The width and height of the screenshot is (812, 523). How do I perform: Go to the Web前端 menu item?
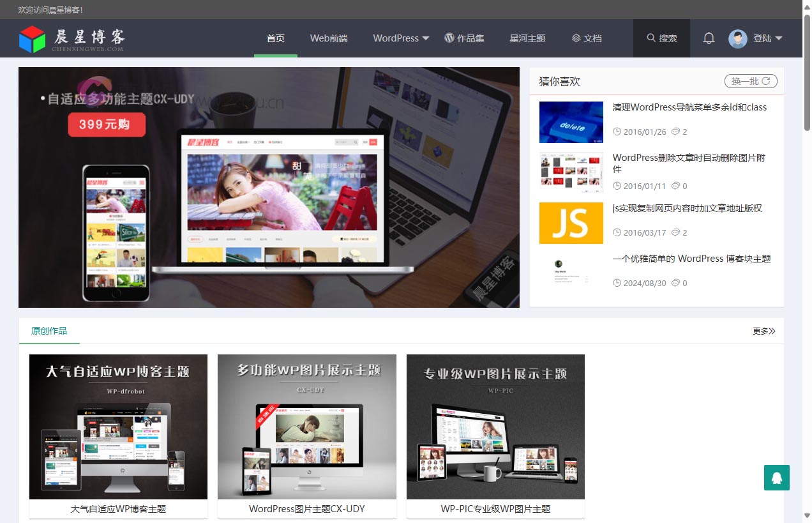coord(329,38)
